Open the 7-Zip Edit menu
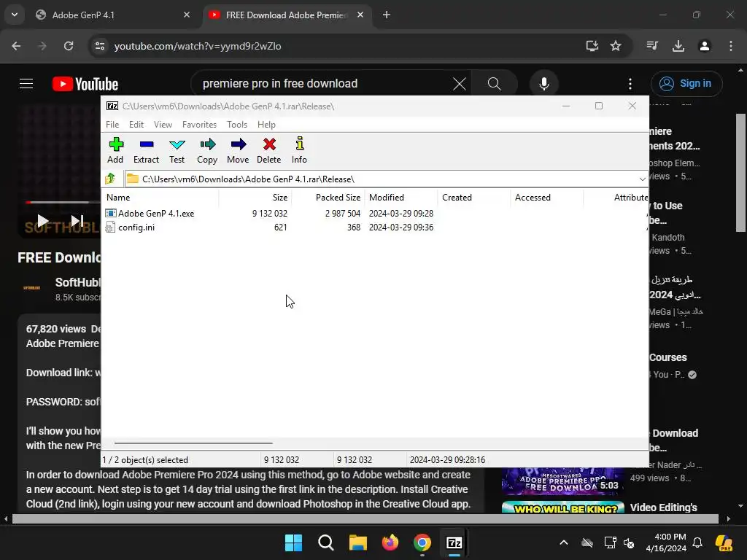This screenshot has width=747, height=560. click(x=136, y=124)
